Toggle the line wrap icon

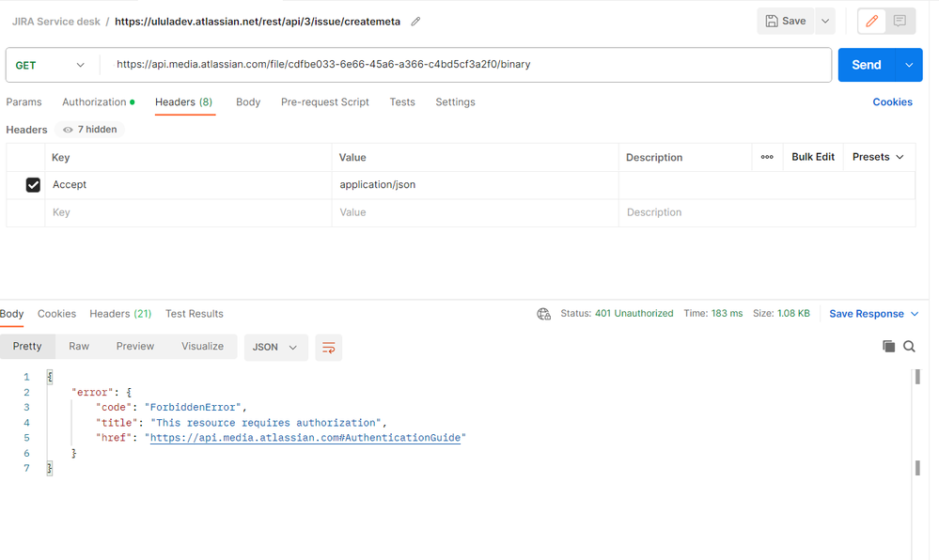(329, 348)
